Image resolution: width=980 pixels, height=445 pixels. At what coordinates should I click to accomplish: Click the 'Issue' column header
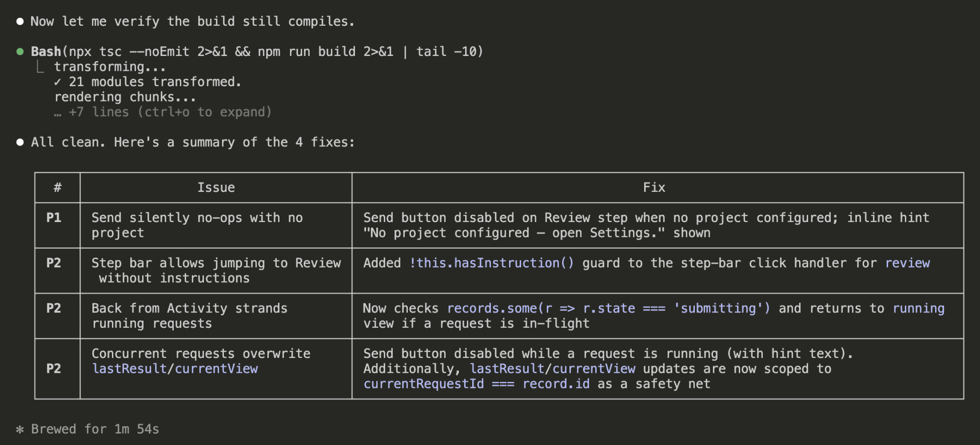[216, 188]
